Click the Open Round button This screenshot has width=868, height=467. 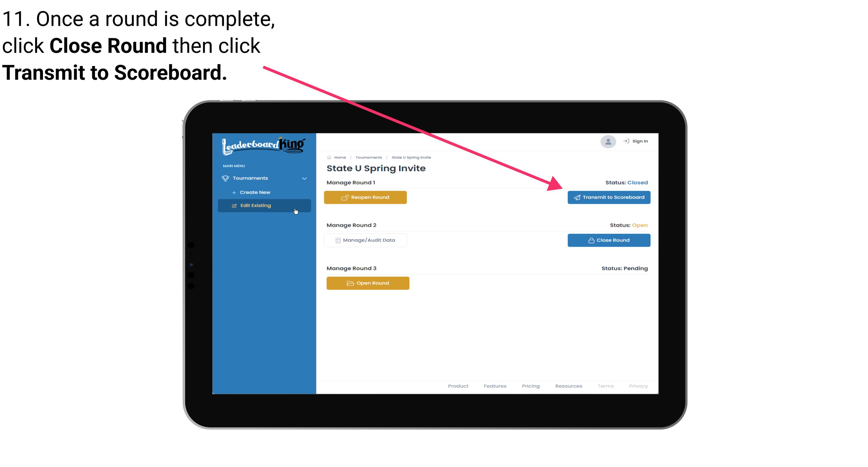coord(368,283)
